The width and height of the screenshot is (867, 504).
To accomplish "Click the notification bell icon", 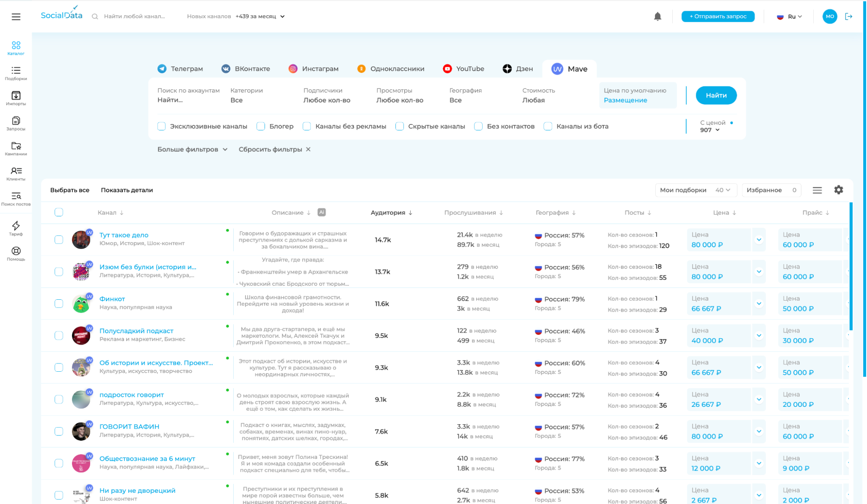I will pyautogui.click(x=658, y=16).
